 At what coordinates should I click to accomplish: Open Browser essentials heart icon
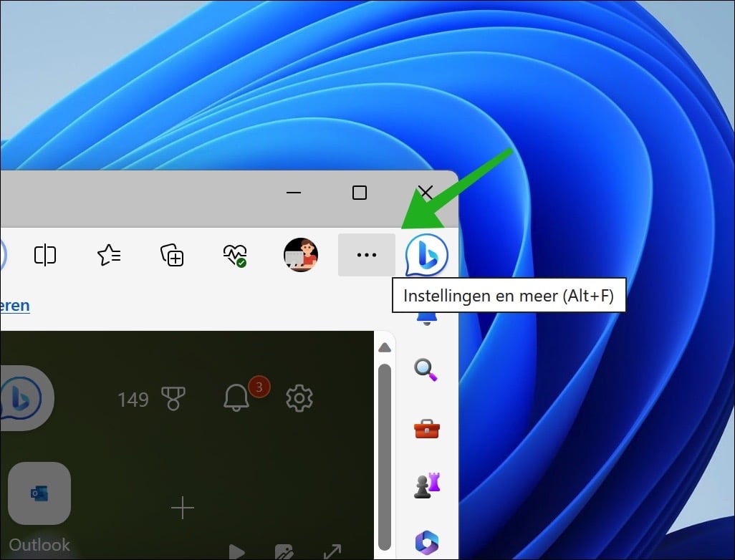pyautogui.click(x=234, y=255)
